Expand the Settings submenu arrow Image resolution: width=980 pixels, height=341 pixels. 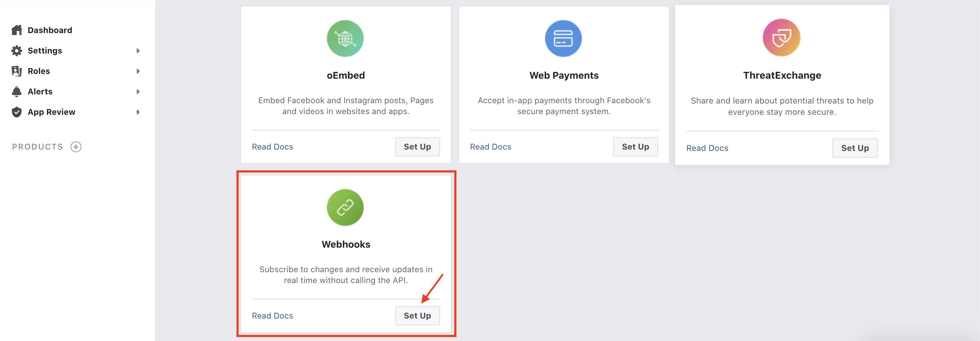[138, 50]
